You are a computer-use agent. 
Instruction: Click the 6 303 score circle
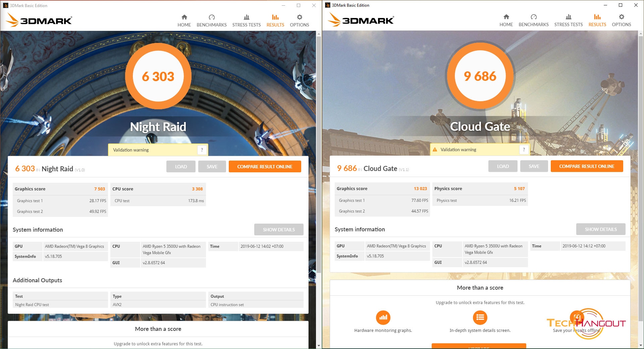pos(158,76)
